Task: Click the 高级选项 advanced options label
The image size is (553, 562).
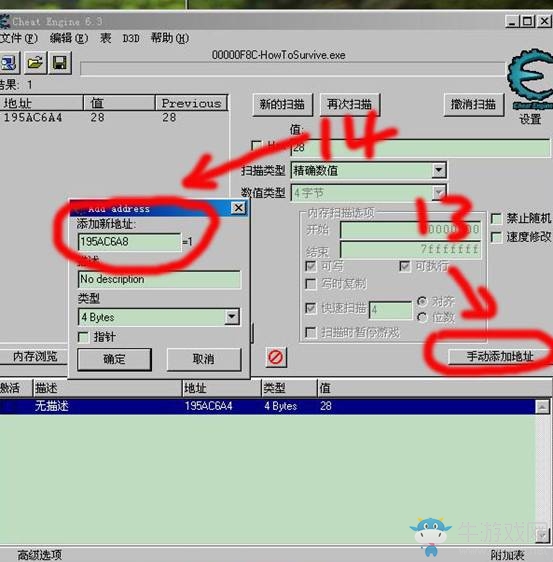Action: click(39, 554)
